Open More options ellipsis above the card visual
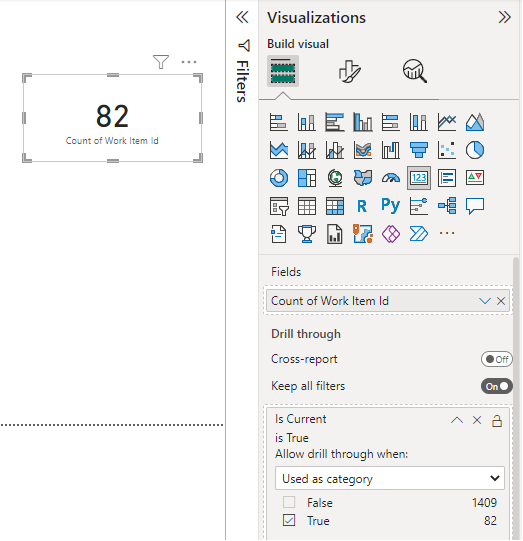The height and width of the screenshot is (541, 523). 189,62
